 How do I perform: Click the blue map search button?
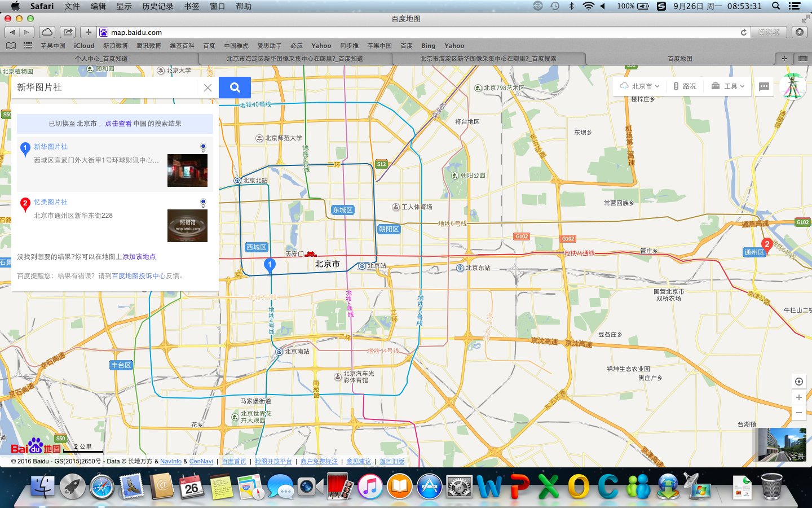point(235,87)
